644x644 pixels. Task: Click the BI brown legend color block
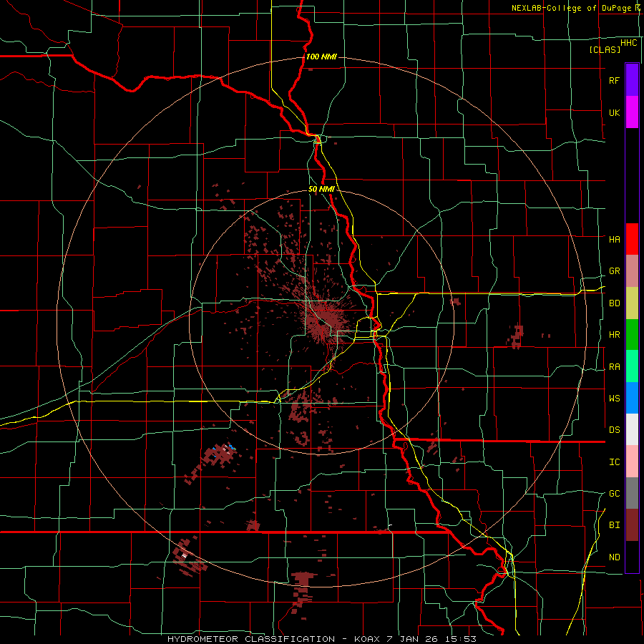click(632, 525)
